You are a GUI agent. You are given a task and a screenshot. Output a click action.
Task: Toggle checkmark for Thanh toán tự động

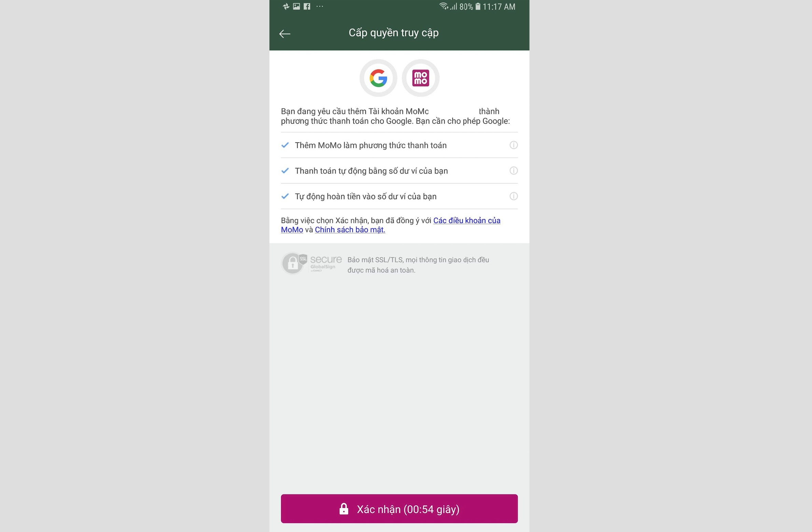(x=285, y=171)
